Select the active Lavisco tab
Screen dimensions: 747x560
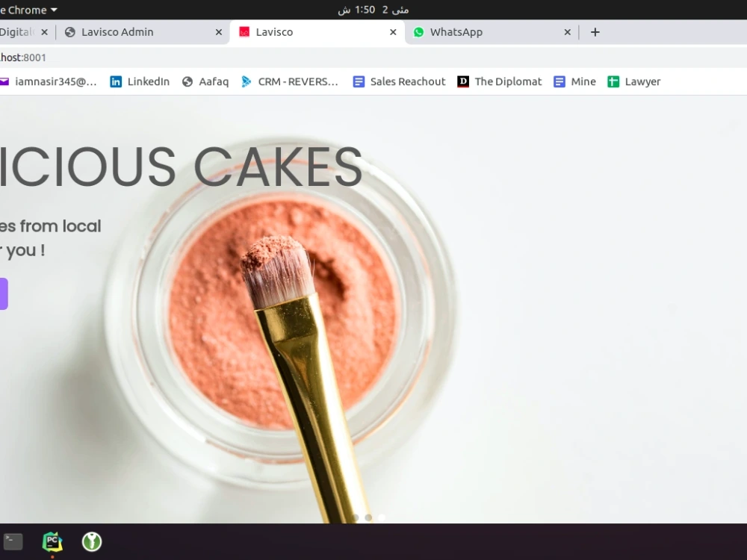[x=317, y=32]
